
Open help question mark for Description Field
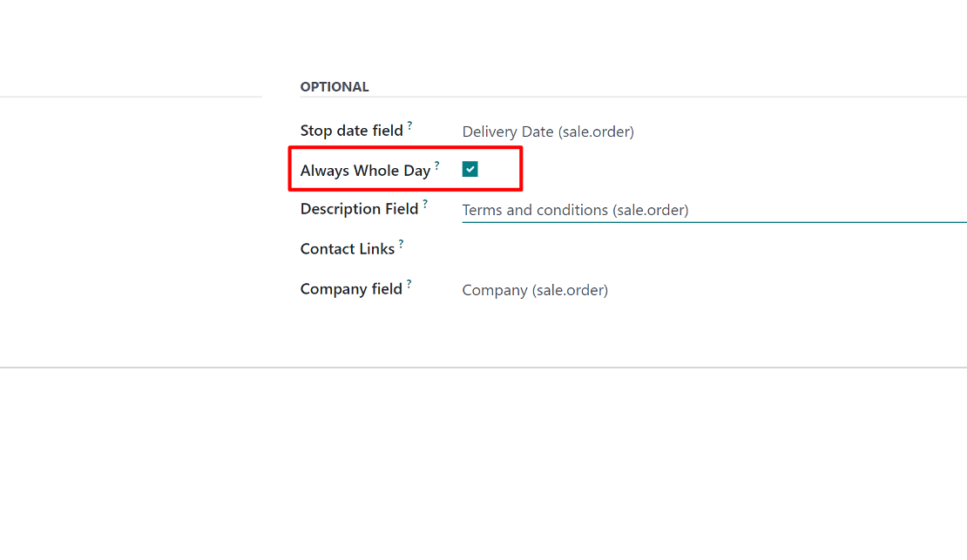point(425,204)
